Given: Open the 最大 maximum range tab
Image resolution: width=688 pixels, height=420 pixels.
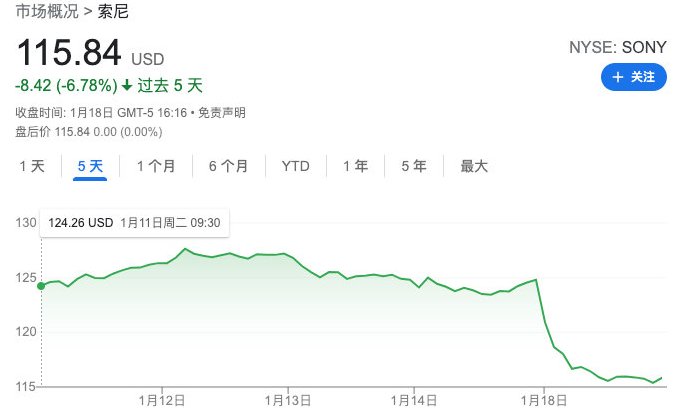Looking at the screenshot, I should (x=474, y=166).
